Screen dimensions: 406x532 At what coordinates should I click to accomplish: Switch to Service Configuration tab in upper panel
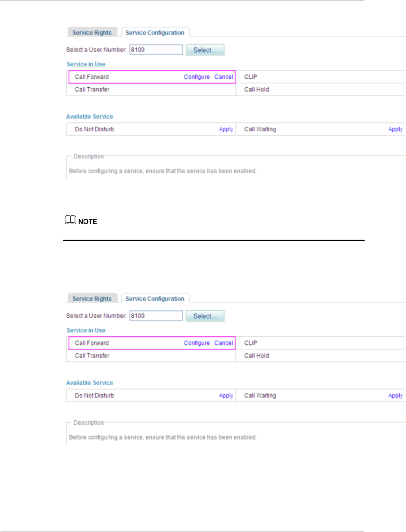(155, 33)
